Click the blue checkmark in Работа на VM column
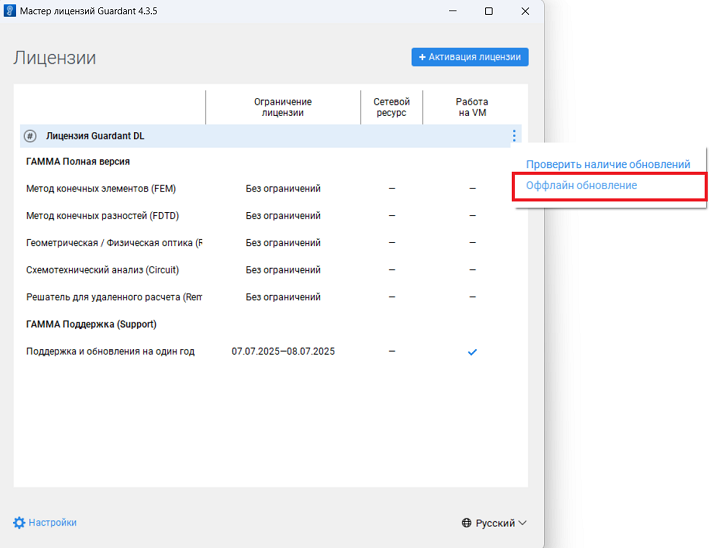The width and height of the screenshot is (709, 548). coord(472,352)
